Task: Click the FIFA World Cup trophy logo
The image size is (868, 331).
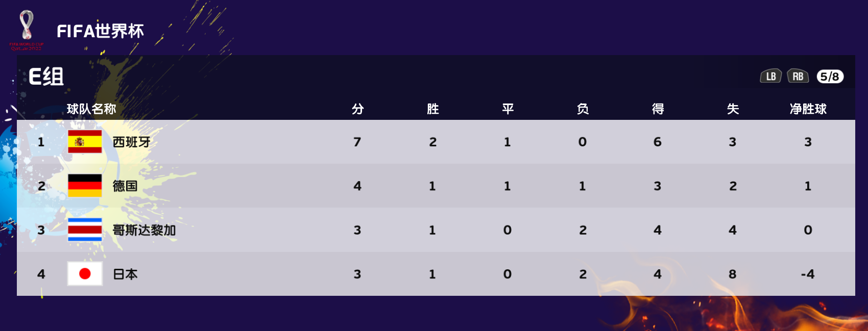Action: click(27, 30)
